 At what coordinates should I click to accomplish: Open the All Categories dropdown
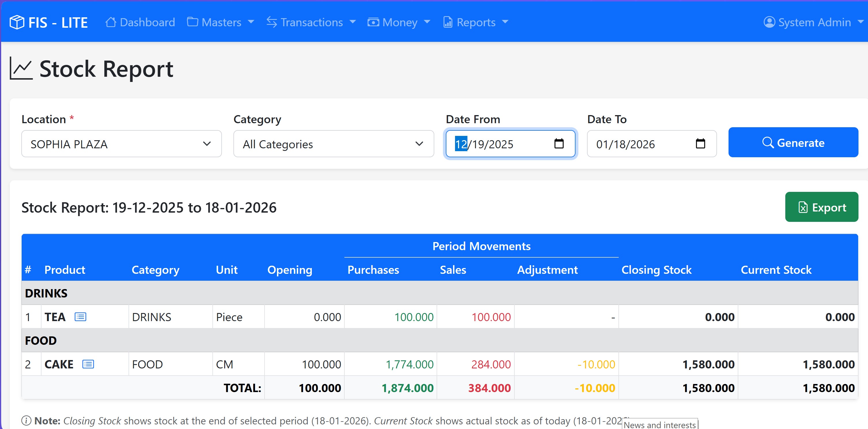(x=333, y=144)
